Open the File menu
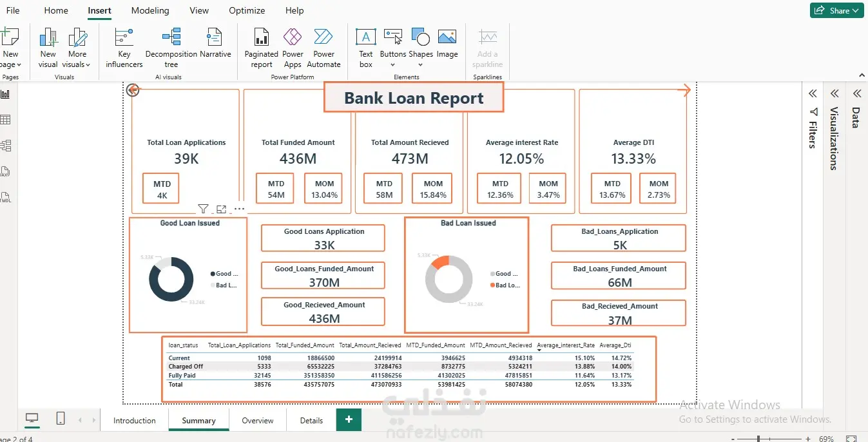The width and height of the screenshot is (868, 442). click(x=13, y=10)
